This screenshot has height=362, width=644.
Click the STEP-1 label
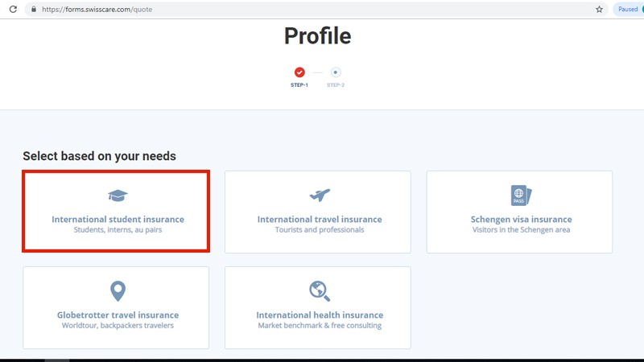[299, 85]
